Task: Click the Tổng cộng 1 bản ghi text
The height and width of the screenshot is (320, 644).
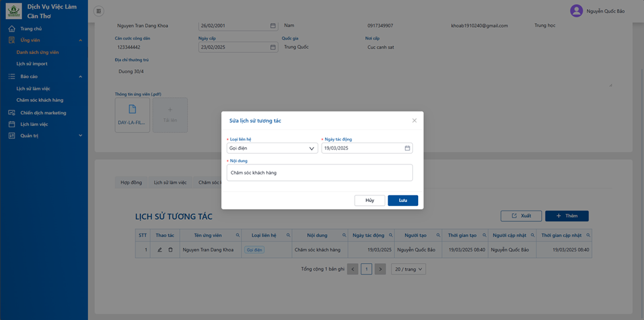Action: coord(322,269)
